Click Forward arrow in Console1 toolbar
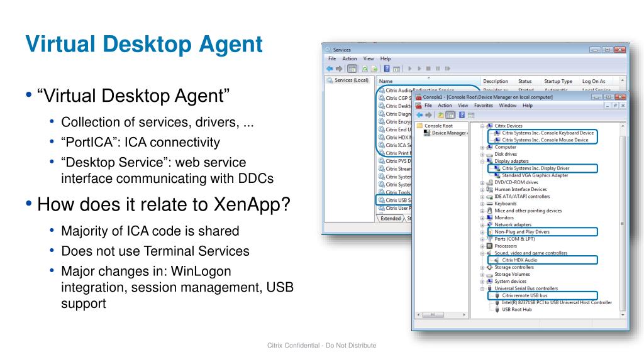This screenshot has width=644, height=362. (429, 115)
